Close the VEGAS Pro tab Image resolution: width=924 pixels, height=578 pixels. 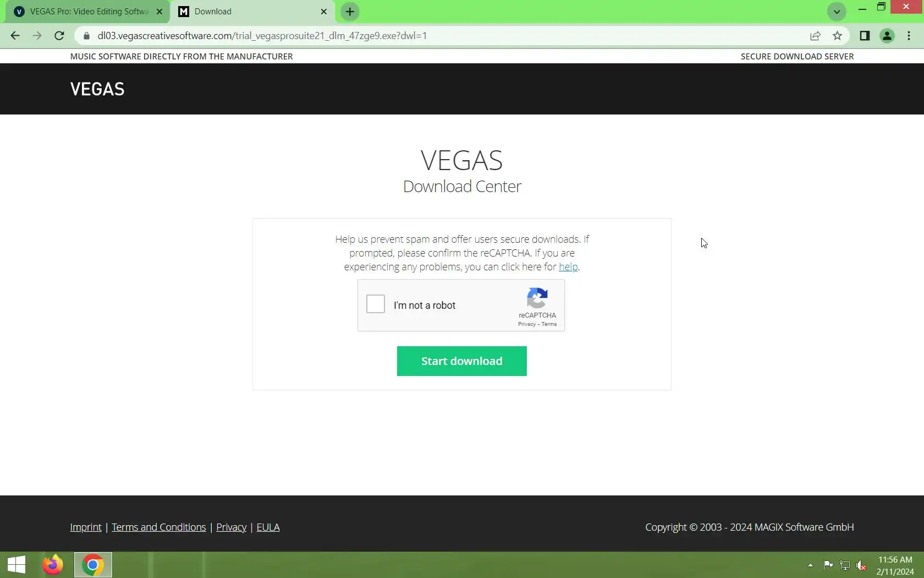159,12
